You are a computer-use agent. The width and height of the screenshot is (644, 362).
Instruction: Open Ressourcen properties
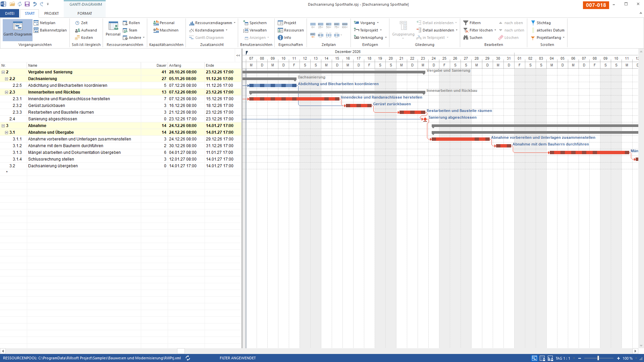click(291, 30)
